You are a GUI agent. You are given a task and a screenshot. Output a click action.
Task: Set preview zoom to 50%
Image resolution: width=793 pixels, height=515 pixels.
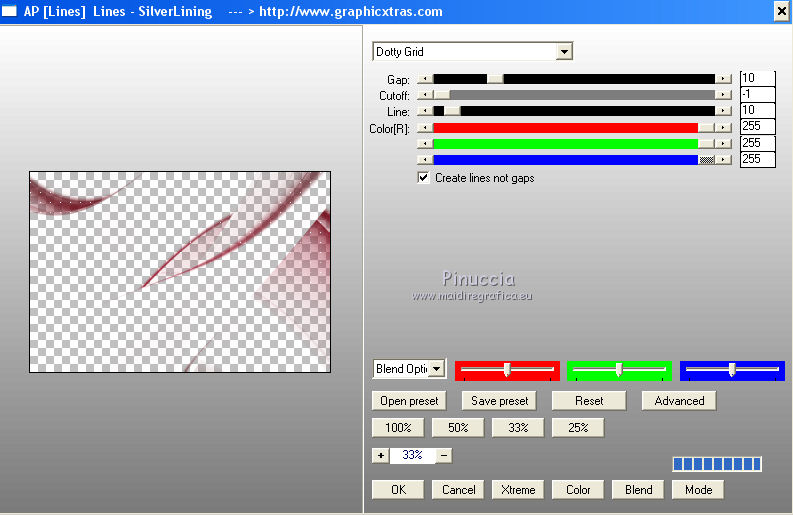point(458,427)
